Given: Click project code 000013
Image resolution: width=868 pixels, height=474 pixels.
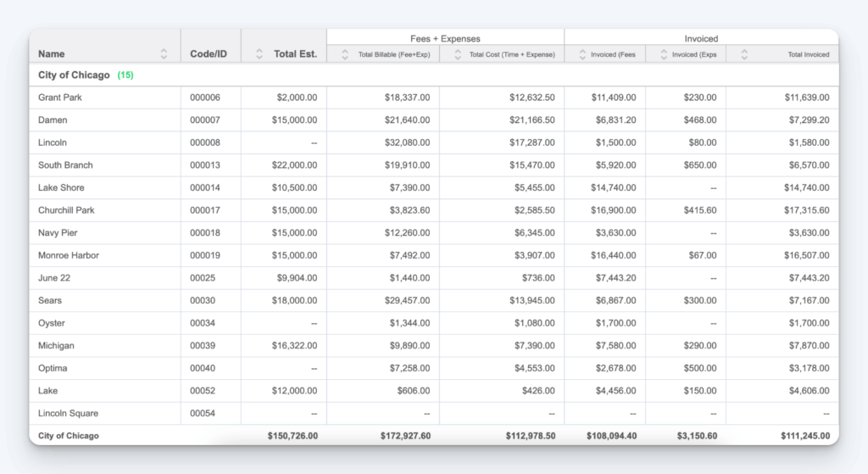Looking at the screenshot, I should 205,165.
